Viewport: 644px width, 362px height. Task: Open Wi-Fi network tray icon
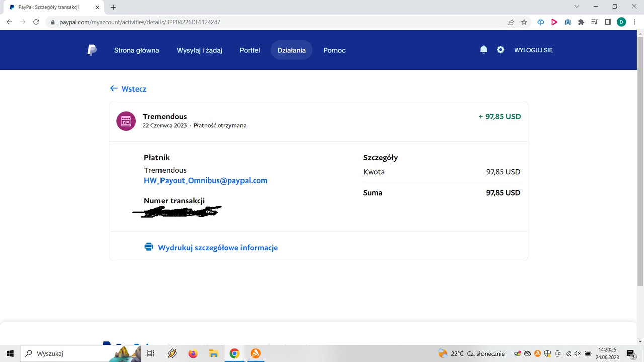pos(568,353)
